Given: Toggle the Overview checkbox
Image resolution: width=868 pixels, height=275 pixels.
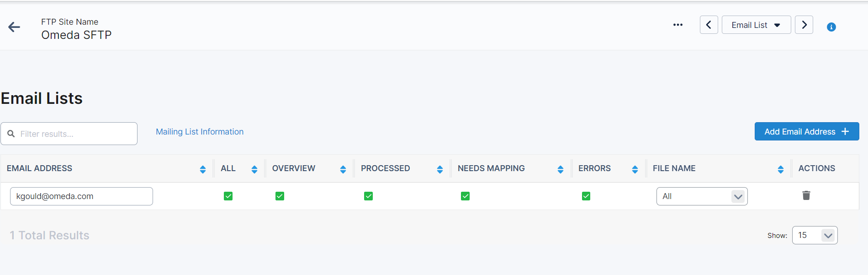Looking at the screenshot, I should [x=280, y=196].
